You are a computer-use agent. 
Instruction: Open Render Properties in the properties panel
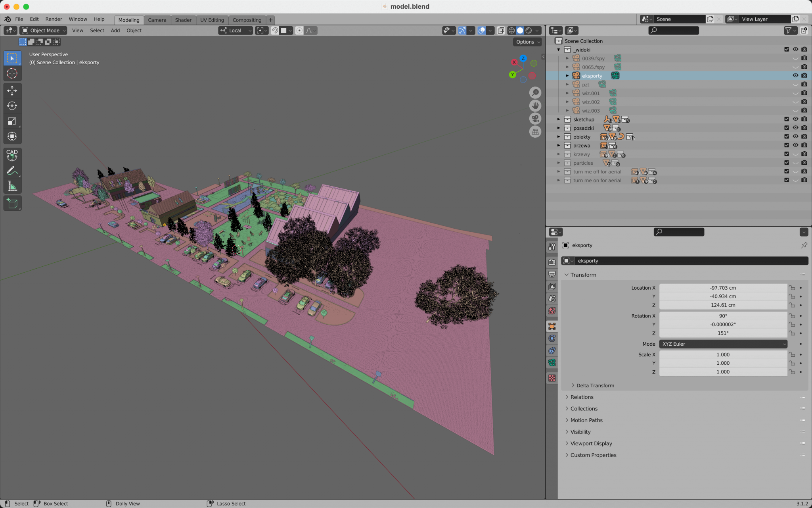[x=552, y=262]
